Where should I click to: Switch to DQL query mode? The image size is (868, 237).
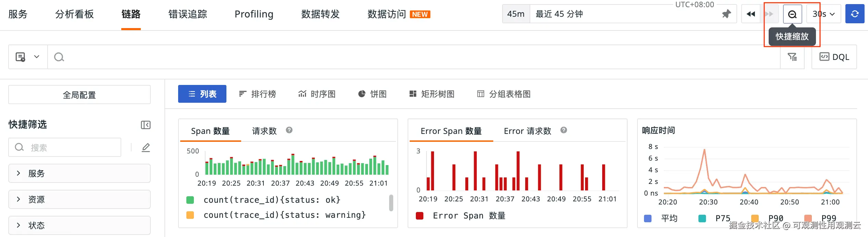pos(834,57)
